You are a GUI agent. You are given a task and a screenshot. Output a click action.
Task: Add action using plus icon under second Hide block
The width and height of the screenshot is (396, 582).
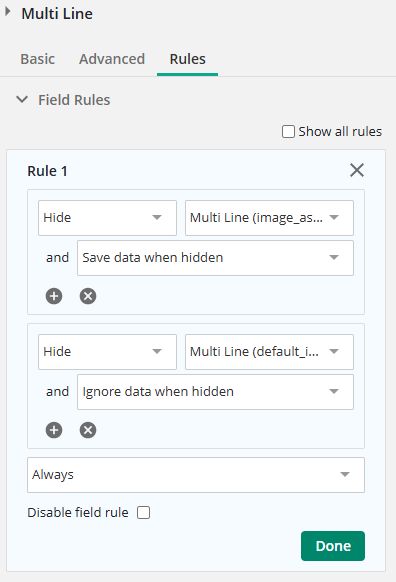[x=54, y=430]
